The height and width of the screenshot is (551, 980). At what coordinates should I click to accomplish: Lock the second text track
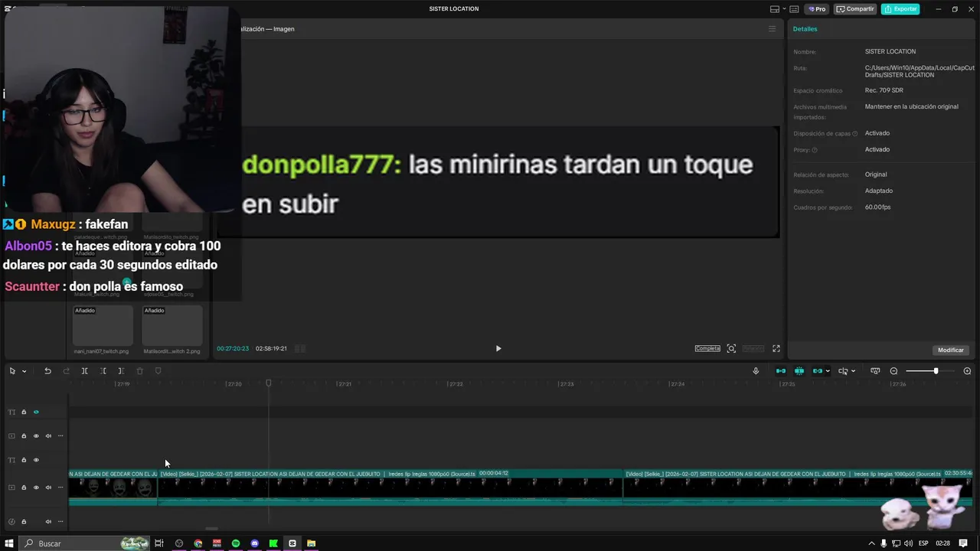(24, 460)
